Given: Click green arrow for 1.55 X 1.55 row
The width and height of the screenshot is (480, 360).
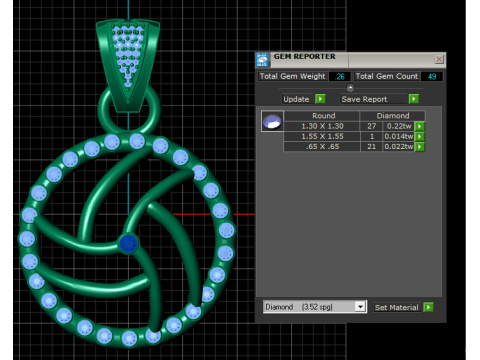Looking at the screenshot, I should click(x=420, y=136).
